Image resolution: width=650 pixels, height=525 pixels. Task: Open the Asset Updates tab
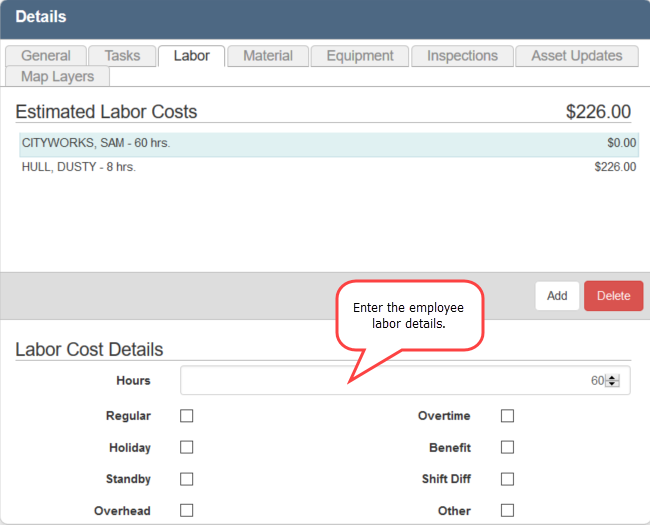[x=576, y=56]
